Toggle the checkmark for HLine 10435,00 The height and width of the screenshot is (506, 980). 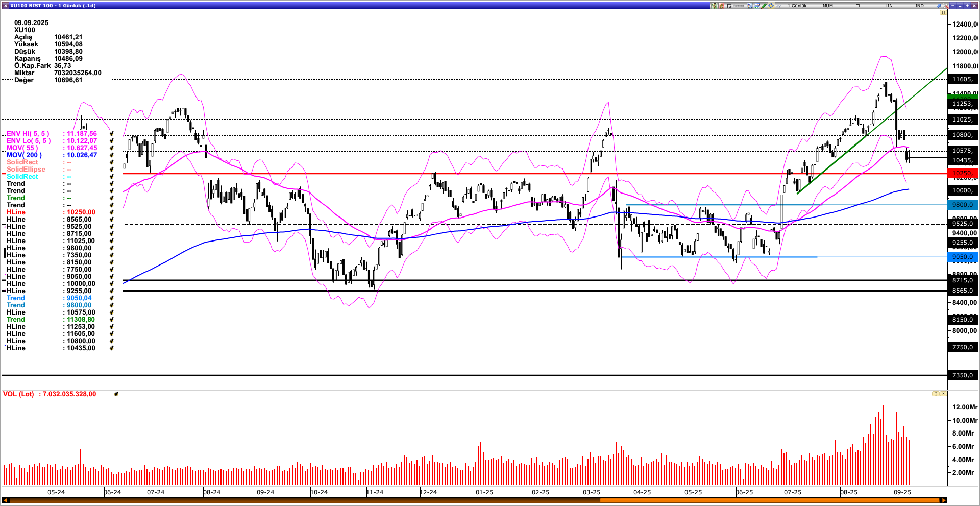(x=111, y=348)
